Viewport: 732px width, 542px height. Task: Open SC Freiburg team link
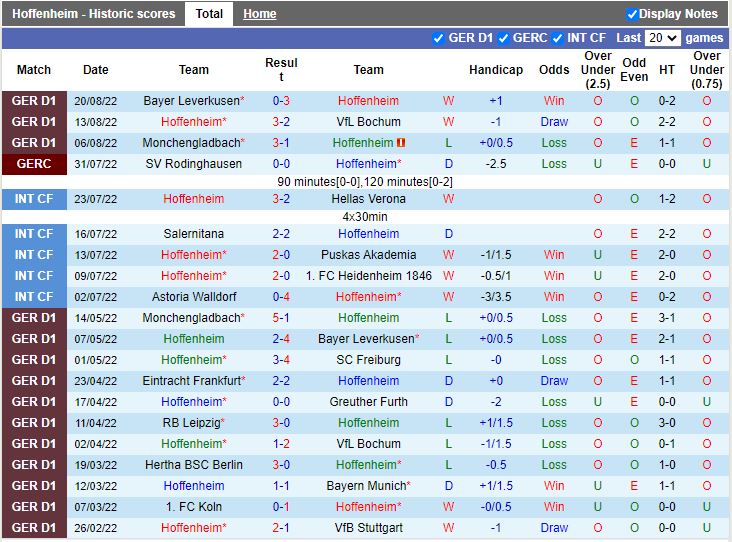368,360
